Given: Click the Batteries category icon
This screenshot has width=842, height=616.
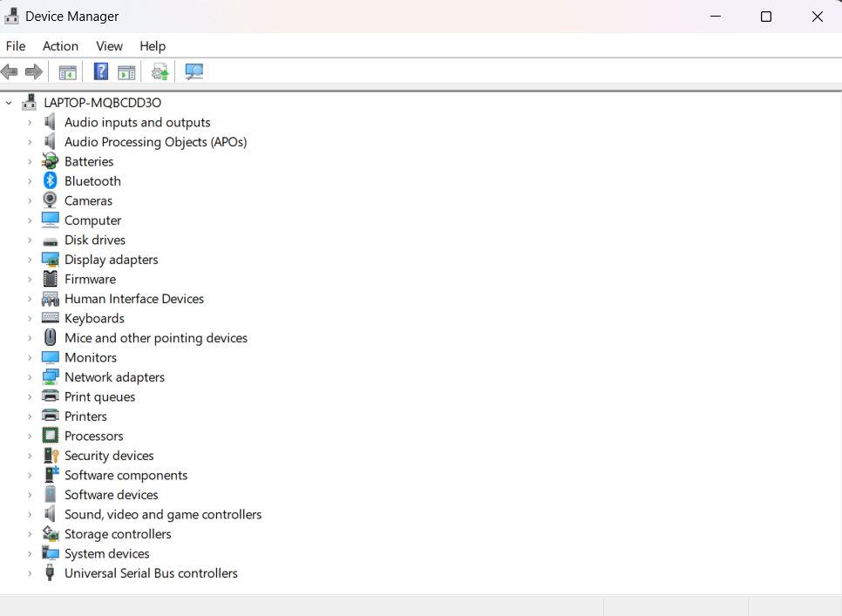Looking at the screenshot, I should click(51, 161).
